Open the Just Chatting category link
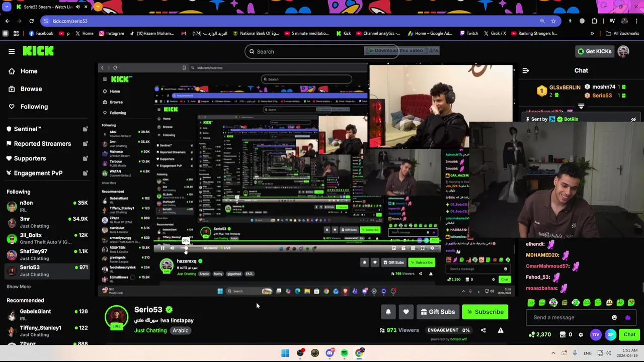The height and width of the screenshot is (362, 644). pos(150,331)
